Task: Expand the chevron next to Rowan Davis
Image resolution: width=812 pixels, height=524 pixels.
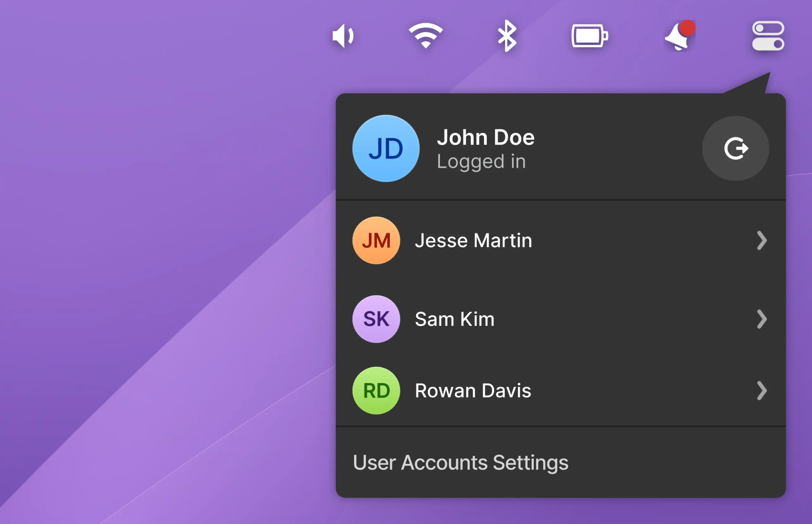Action: [x=762, y=390]
